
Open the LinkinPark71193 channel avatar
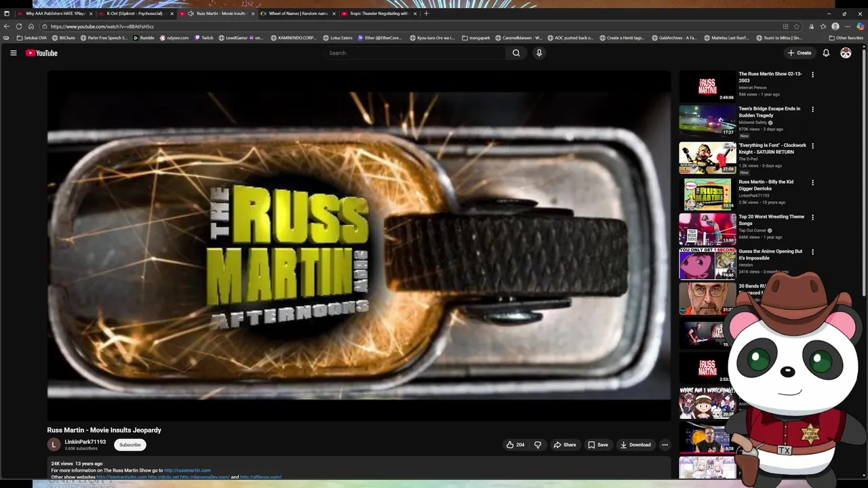[54, 445]
